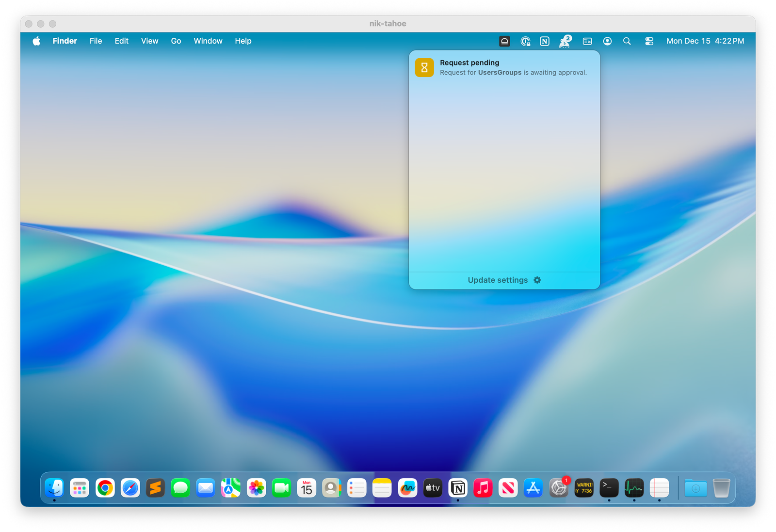Viewport: 776px width, 532px height.
Task: Open Control Center toggles icon
Action: click(649, 41)
